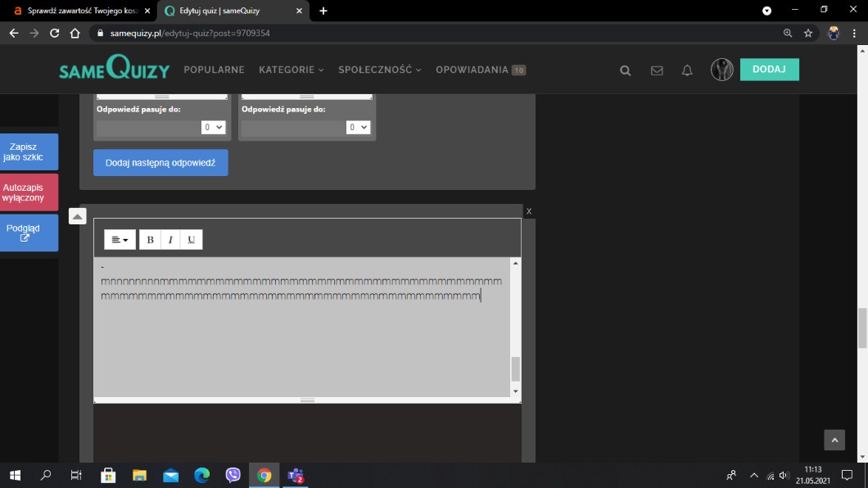Collapse the question block with up arrow
Viewport: 868px width, 488px height.
point(77,216)
